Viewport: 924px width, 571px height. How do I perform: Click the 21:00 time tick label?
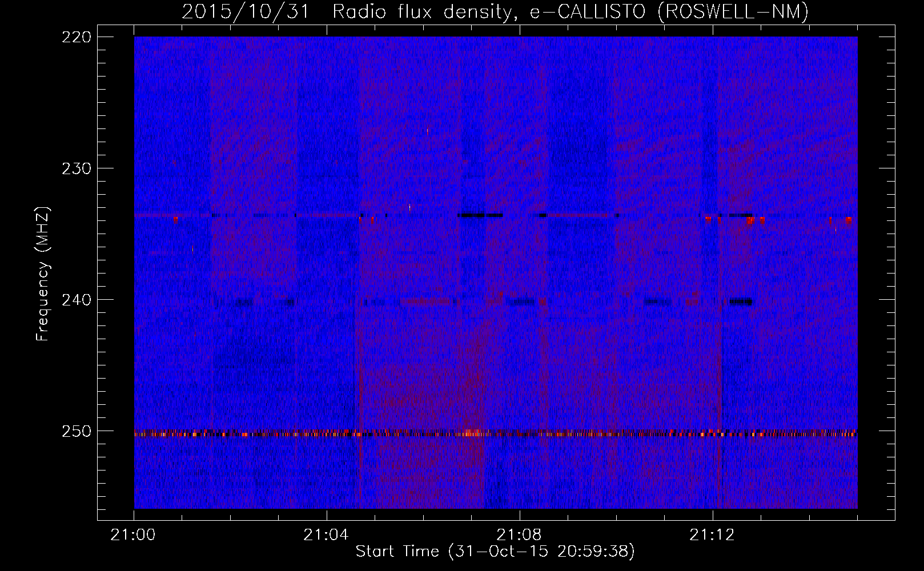134,535
